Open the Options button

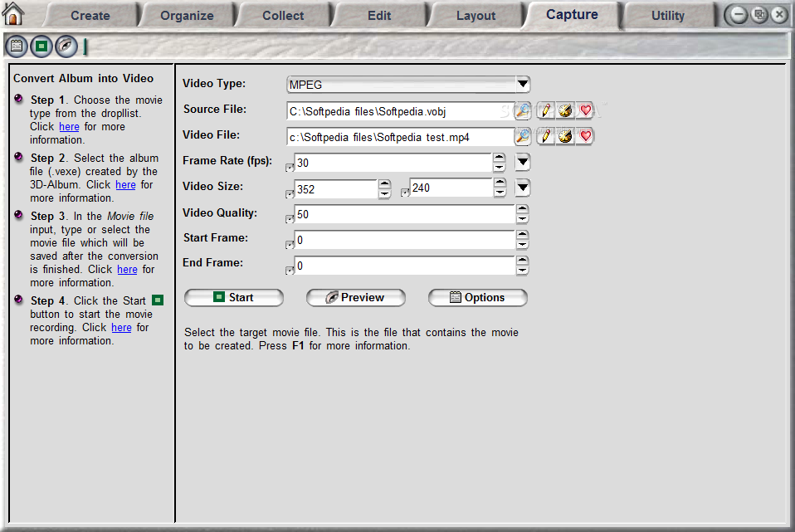coord(478,298)
